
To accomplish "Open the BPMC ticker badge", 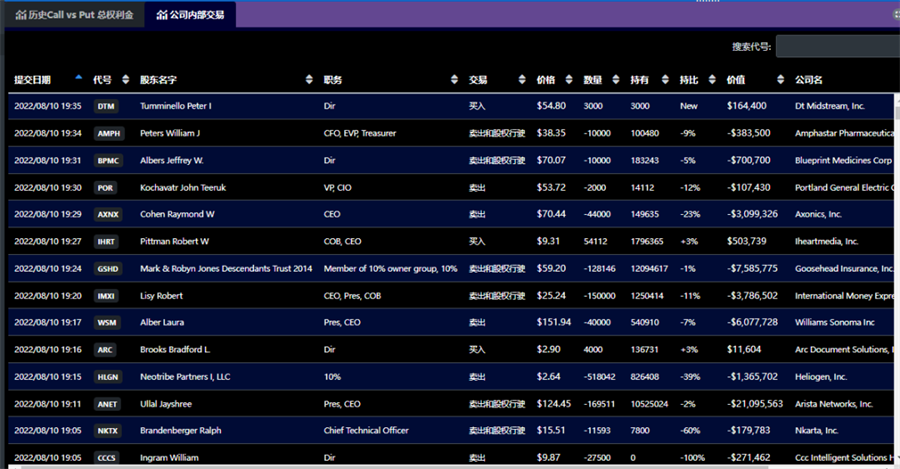I will pos(108,161).
